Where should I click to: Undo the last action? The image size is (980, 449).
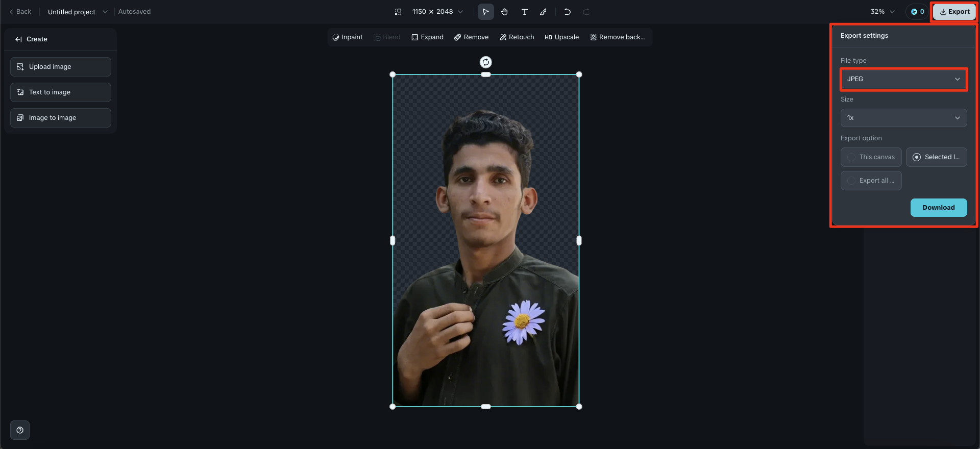click(x=567, y=12)
